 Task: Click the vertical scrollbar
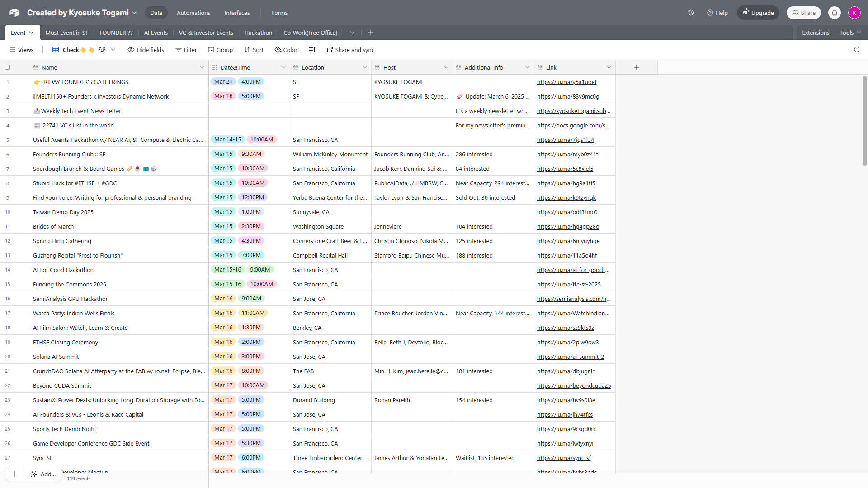coord(864,121)
